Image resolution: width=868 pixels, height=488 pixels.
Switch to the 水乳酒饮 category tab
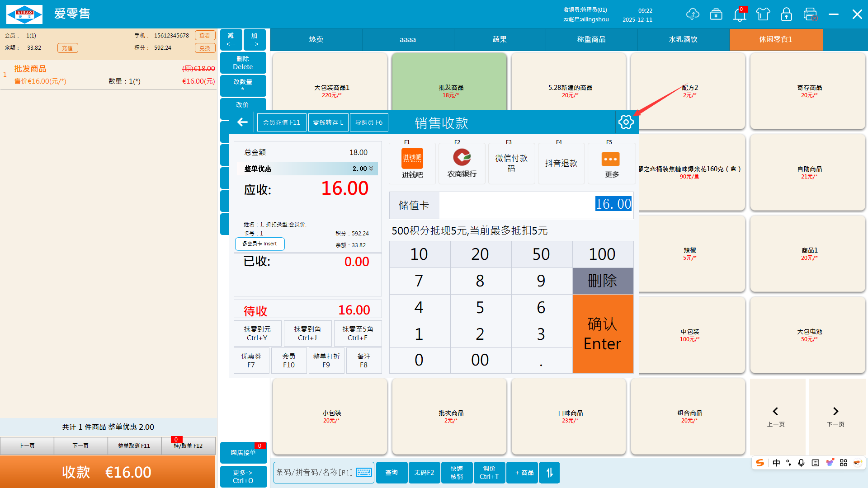pyautogui.click(x=683, y=40)
